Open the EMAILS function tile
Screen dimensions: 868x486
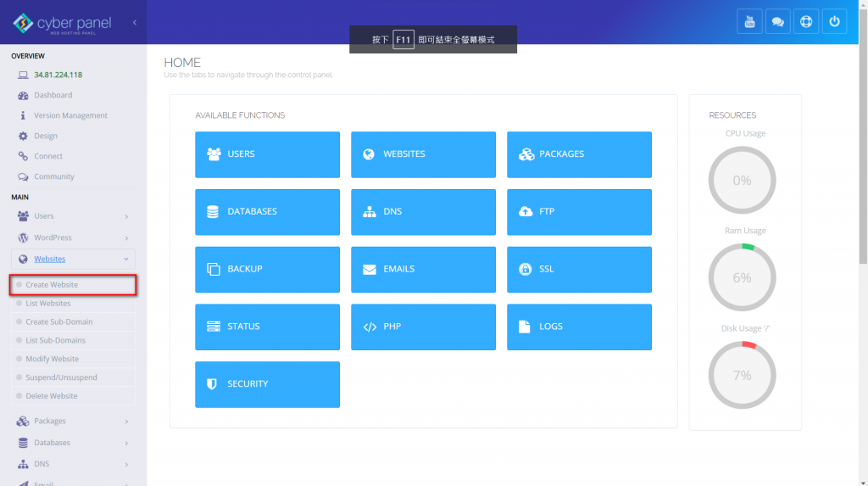click(x=424, y=270)
